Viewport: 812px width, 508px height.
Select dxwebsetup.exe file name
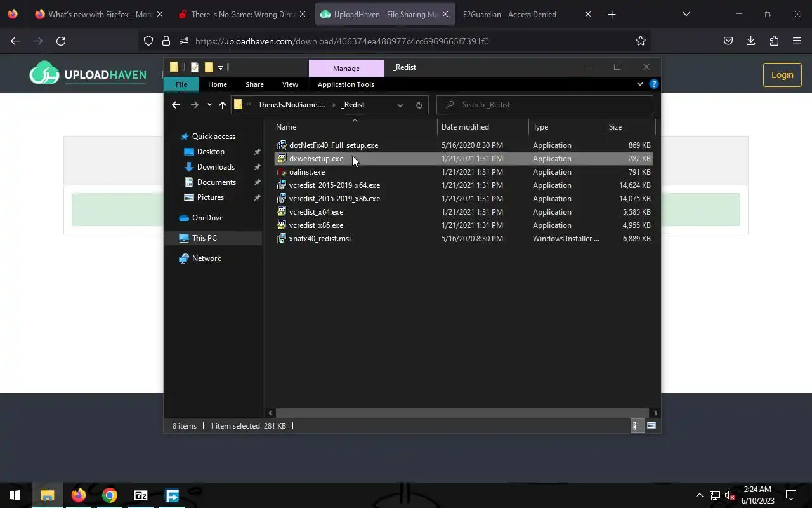316,159
